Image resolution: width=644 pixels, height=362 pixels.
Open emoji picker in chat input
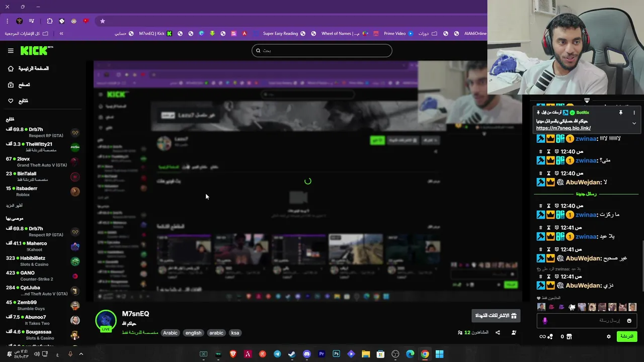click(629, 321)
